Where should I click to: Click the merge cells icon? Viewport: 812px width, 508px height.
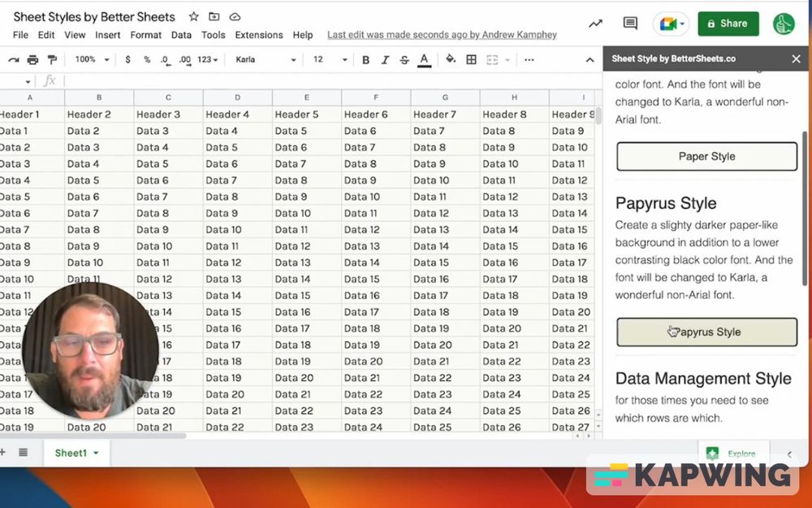(x=494, y=59)
